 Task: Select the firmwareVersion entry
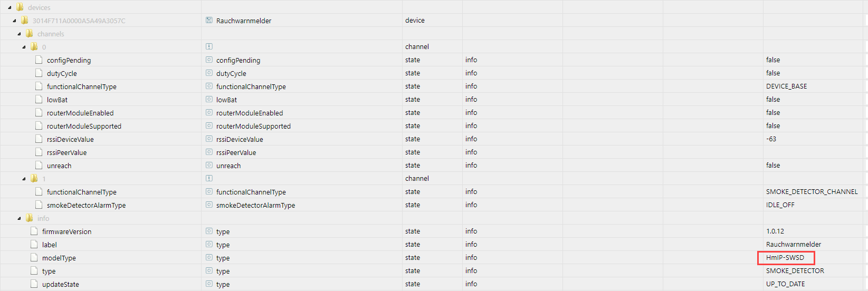coord(66,231)
